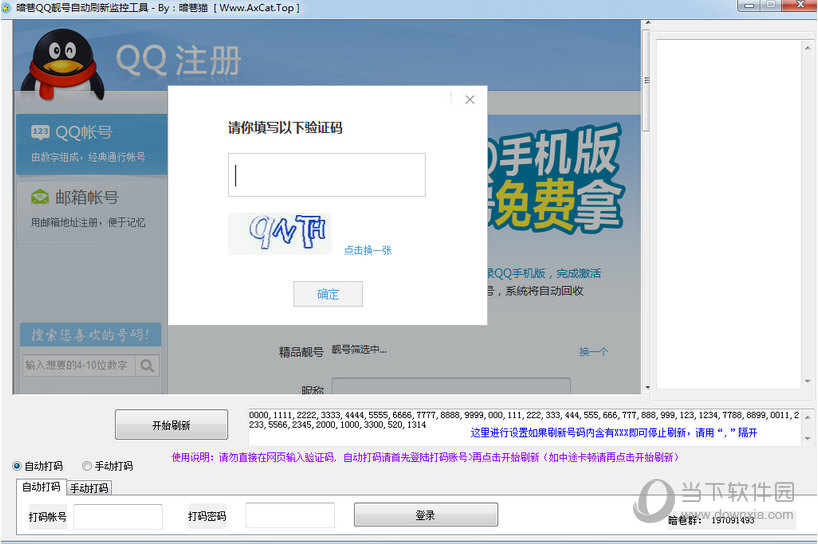Click the captcha image QNTH

pos(280,234)
